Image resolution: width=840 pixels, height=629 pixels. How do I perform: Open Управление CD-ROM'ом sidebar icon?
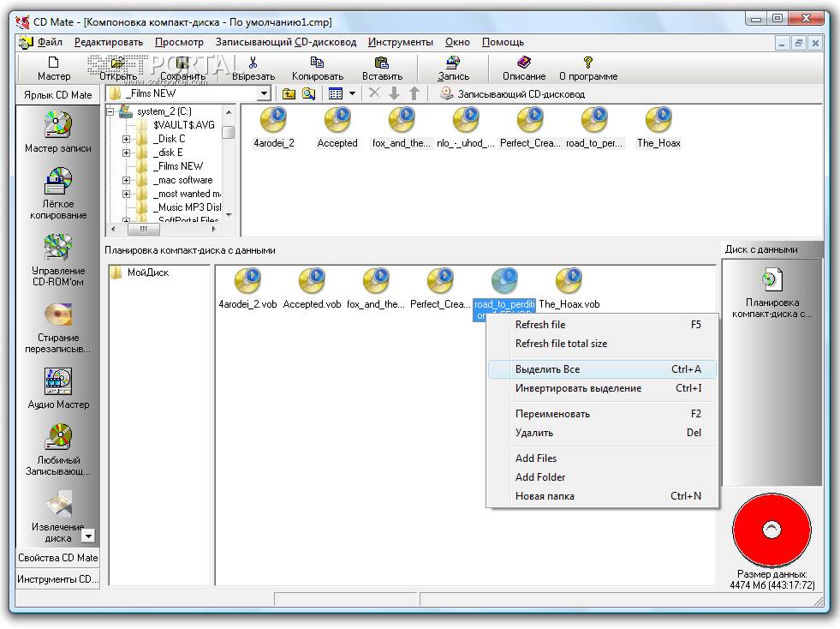point(58,247)
